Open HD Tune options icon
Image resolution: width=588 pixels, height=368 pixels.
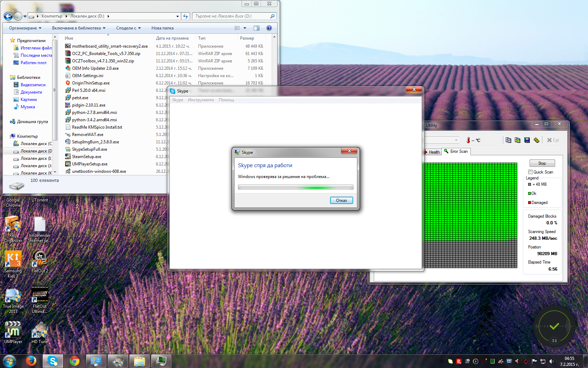tap(537, 140)
